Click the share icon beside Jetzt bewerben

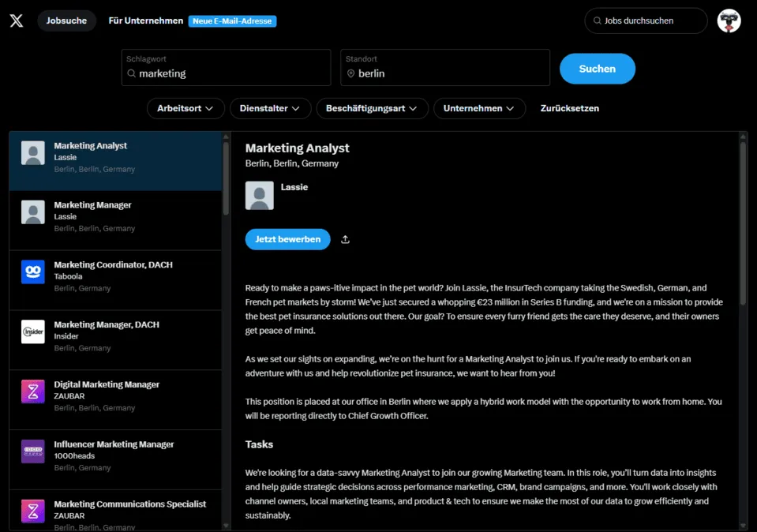click(x=345, y=239)
